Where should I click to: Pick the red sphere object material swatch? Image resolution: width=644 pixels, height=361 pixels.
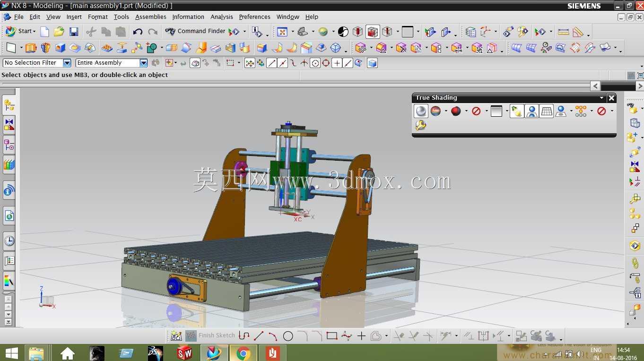pos(456,111)
